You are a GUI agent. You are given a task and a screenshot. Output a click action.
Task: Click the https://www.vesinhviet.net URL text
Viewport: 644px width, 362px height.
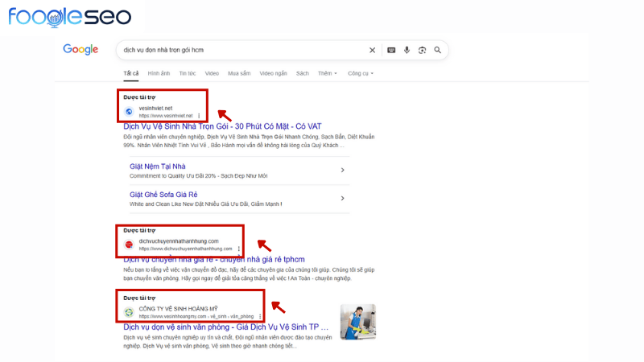click(x=166, y=116)
